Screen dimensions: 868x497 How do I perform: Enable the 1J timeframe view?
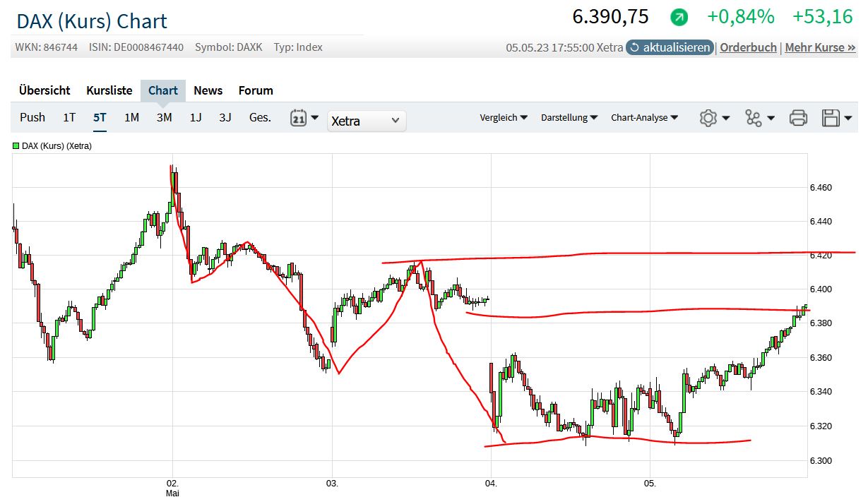click(195, 118)
